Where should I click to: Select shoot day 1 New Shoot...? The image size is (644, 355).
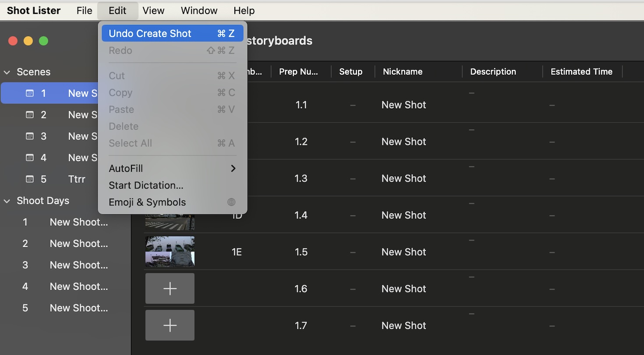coord(65,222)
